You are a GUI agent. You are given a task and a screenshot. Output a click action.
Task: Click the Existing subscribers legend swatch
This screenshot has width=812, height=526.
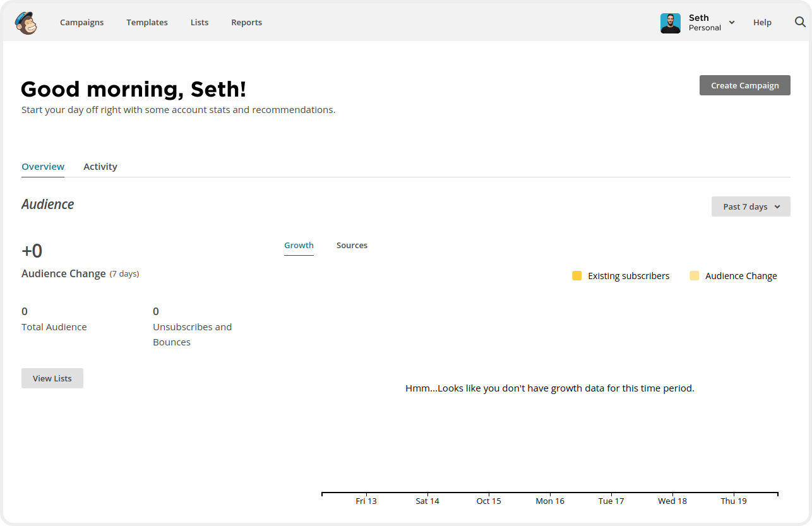[x=576, y=276]
